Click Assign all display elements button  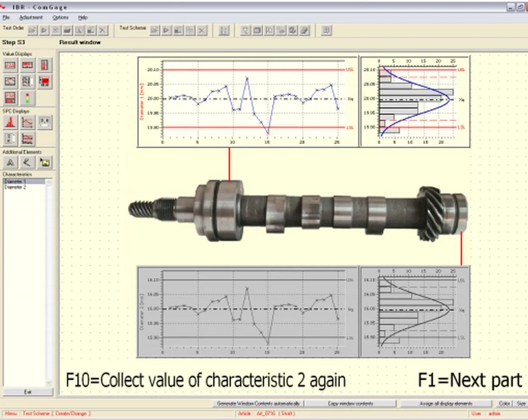click(x=446, y=404)
